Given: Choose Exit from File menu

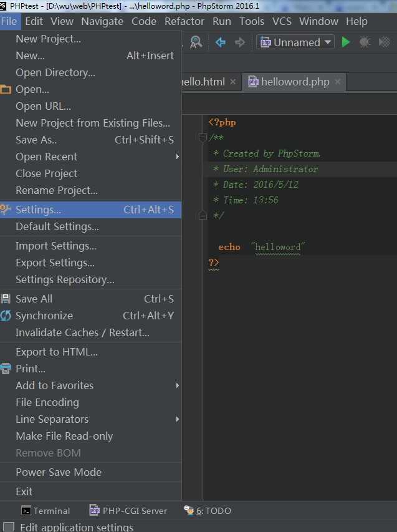Looking at the screenshot, I should pos(90,491).
